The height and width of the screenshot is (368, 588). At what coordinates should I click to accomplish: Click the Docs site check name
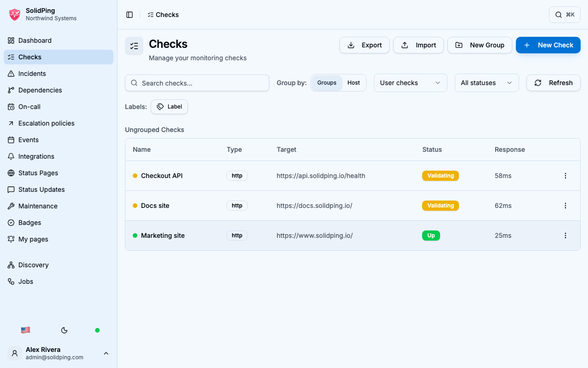(x=155, y=206)
